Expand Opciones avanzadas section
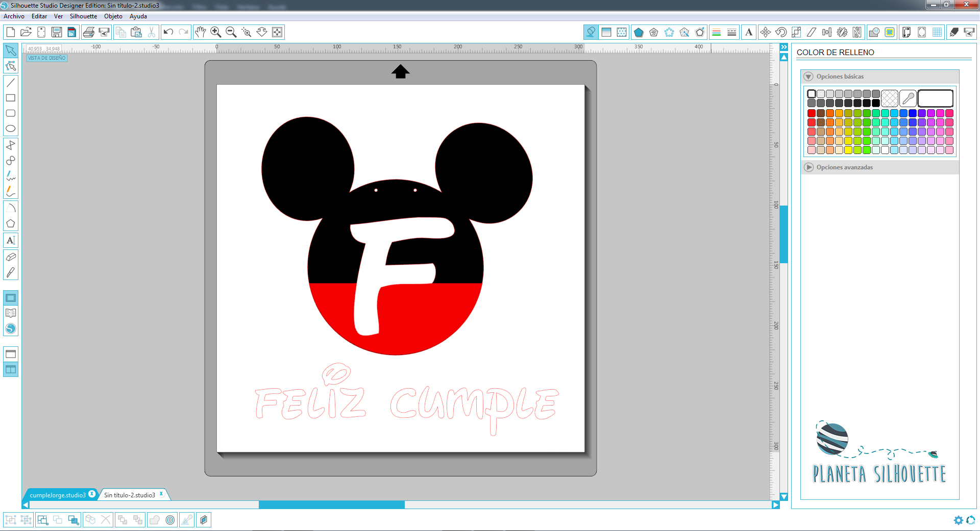980x531 pixels. [x=808, y=167]
